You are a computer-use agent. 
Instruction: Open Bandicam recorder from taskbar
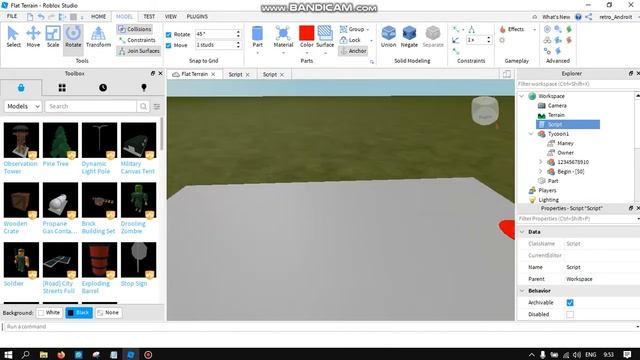148,354
